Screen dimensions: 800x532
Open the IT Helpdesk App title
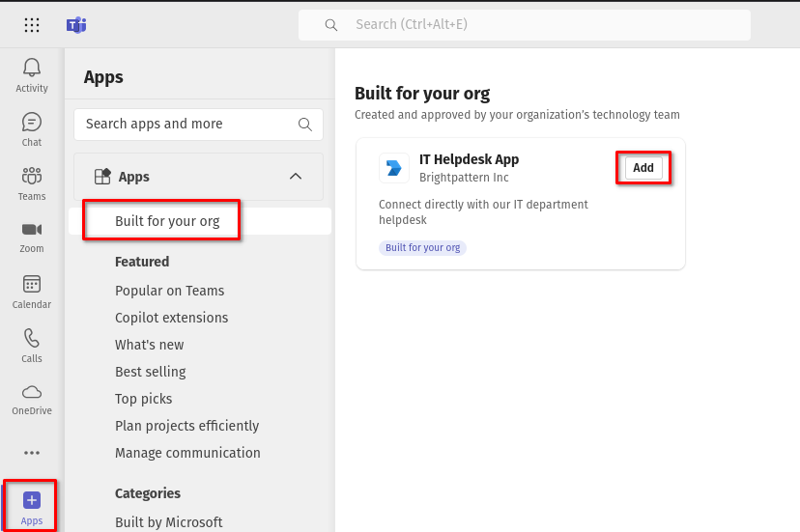coord(469,159)
